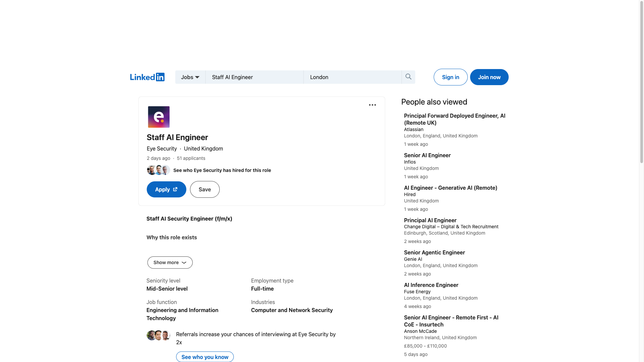Save this job with Save button
The height and width of the screenshot is (362, 644).
[x=205, y=189]
